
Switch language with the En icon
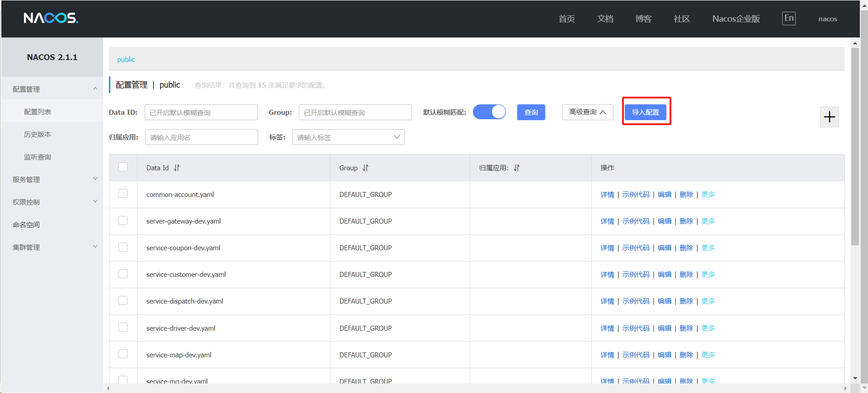click(789, 19)
